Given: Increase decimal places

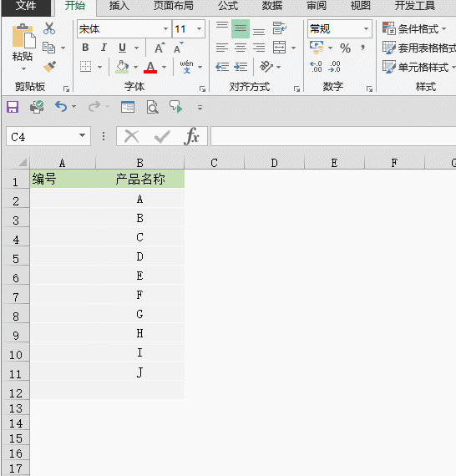Looking at the screenshot, I should [x=316, y=67].
